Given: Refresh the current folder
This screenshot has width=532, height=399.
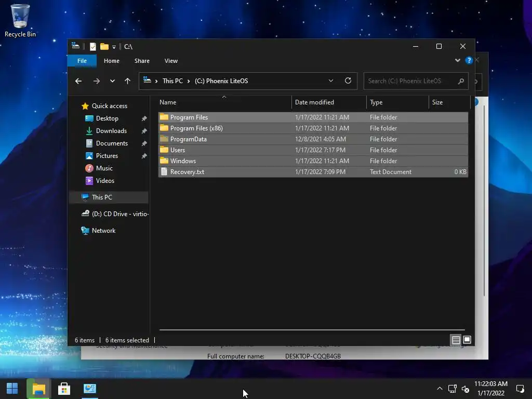Looking at the screenshot, I should (348, 81).
